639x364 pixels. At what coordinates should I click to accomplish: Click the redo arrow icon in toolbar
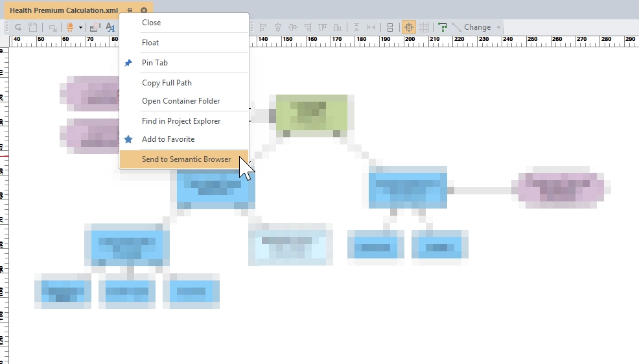coord(18,27)
